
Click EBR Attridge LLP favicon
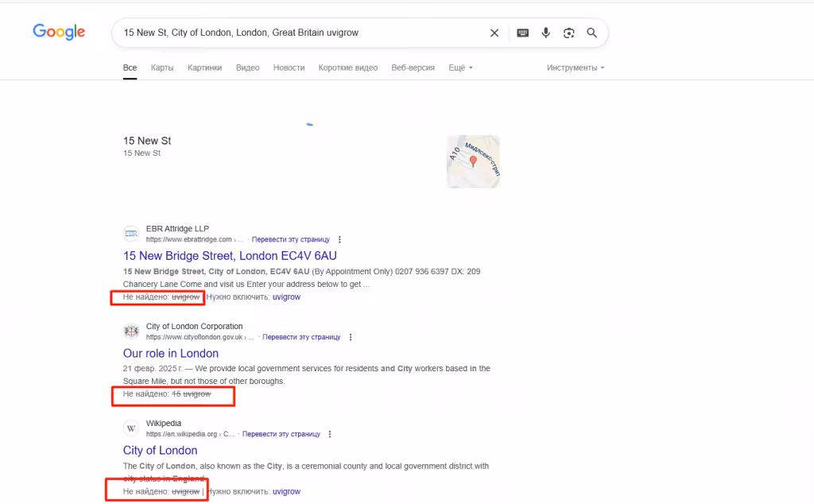[x=131, y=234]
